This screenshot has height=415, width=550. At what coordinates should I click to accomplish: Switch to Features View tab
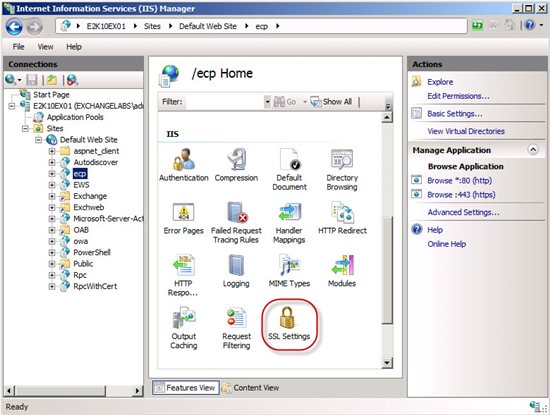tap(186, 388)
